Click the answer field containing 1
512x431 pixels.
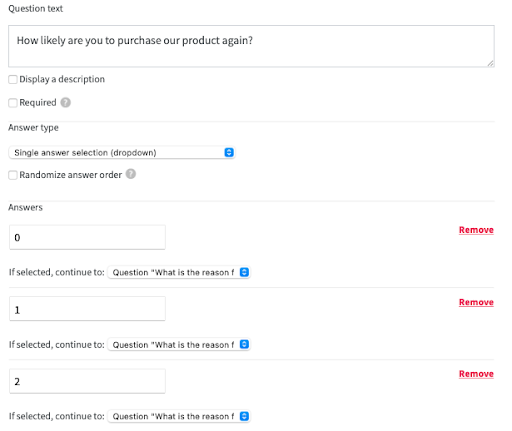pos(87,309)
